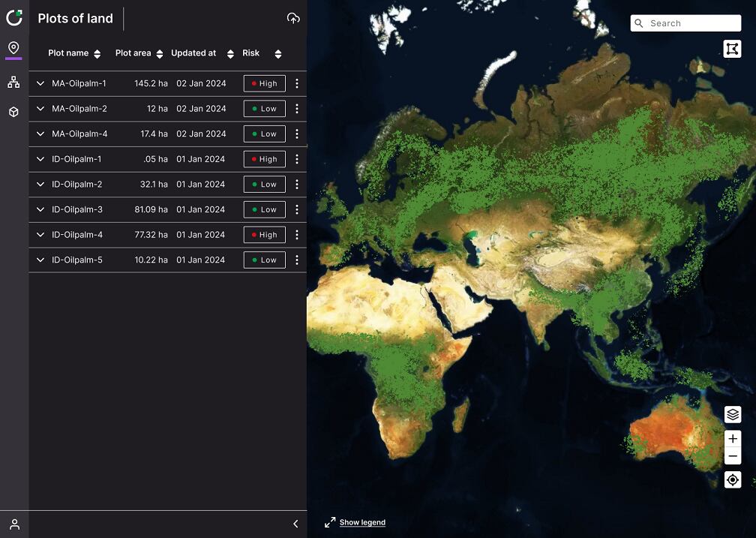Screen dimensions: 756x538
Task: Open the cube products sidebar icon
Action: click(x=13, y=112)
